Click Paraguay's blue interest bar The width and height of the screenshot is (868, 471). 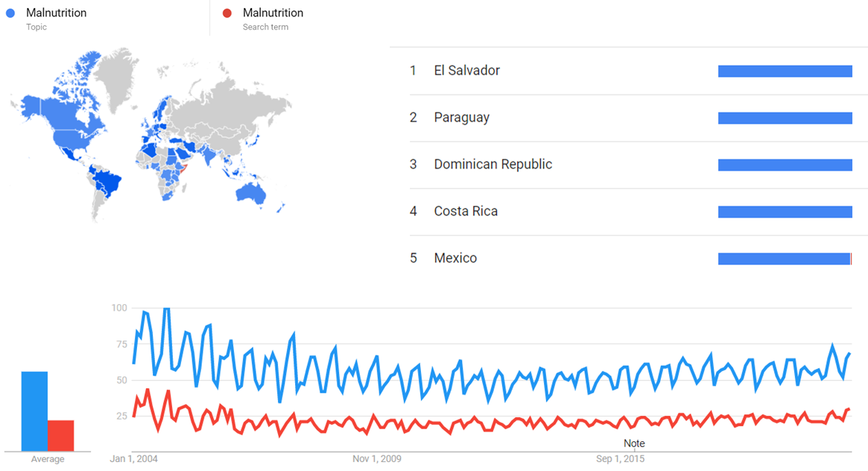click(785, 118)
